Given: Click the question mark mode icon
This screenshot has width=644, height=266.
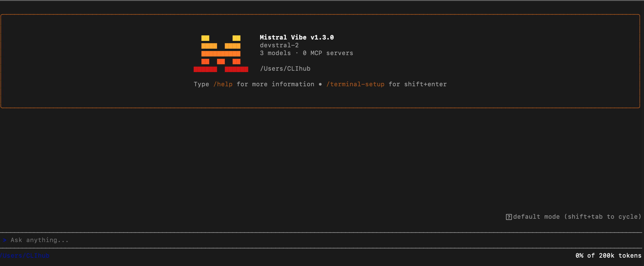Looking at the screenshot, I should (509, 217).
